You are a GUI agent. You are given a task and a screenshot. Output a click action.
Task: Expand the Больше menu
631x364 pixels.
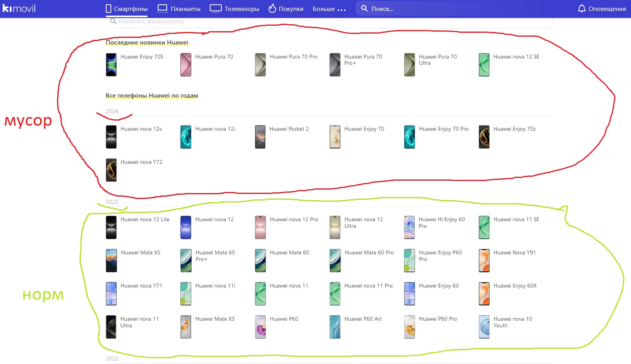(329, 9)
